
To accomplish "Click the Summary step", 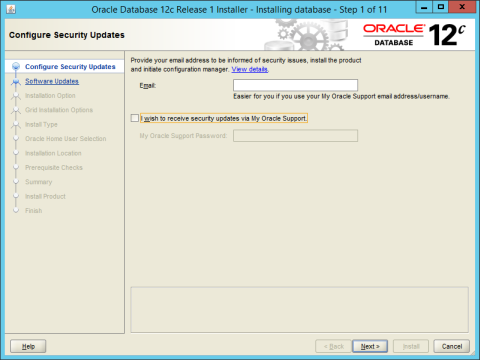I will coord(39,182).
